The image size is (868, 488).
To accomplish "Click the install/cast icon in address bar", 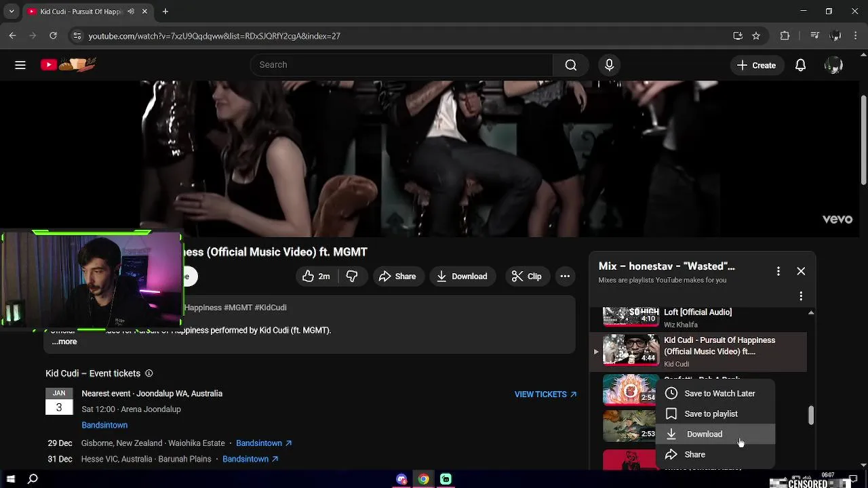I will point(738,36).
